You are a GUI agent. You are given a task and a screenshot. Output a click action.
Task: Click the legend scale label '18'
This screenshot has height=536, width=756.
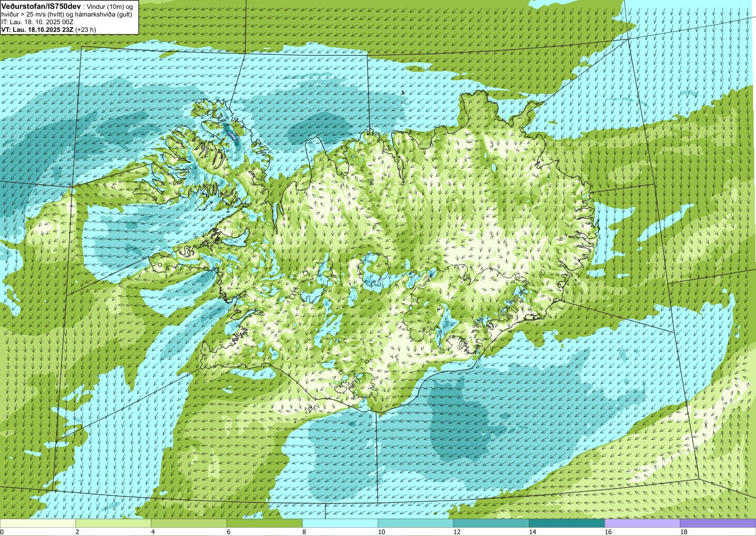[x=684, y=532]
